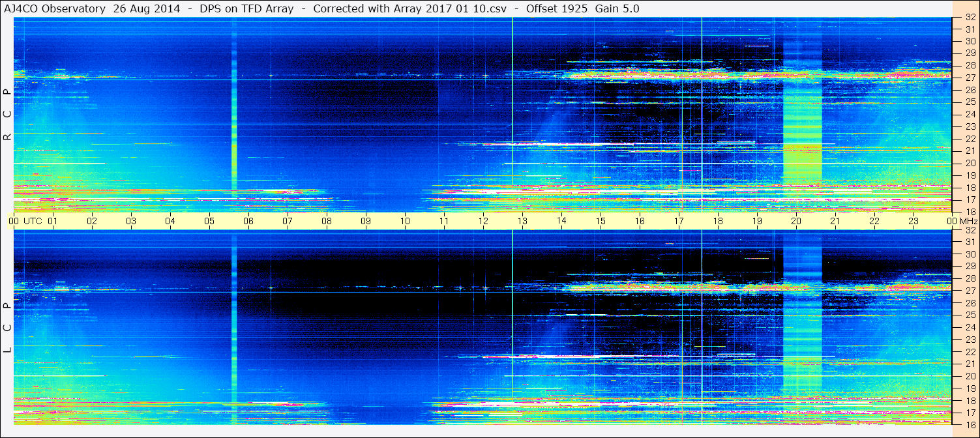Click the 20 MHz label on the LCP scale
This screenshot has height=438, width=980.
pyautogui.click(x=970, y=376)
